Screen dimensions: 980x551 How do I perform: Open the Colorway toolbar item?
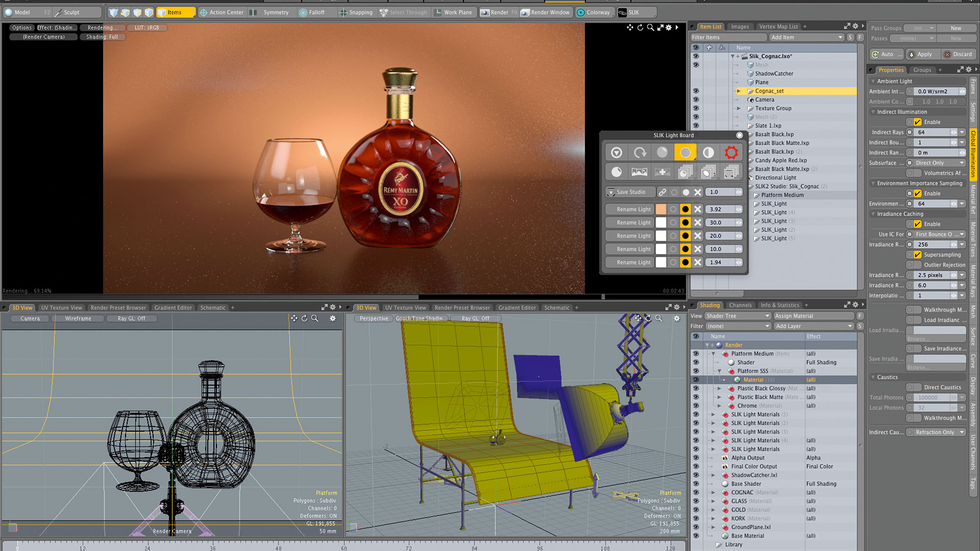(594, 12)
